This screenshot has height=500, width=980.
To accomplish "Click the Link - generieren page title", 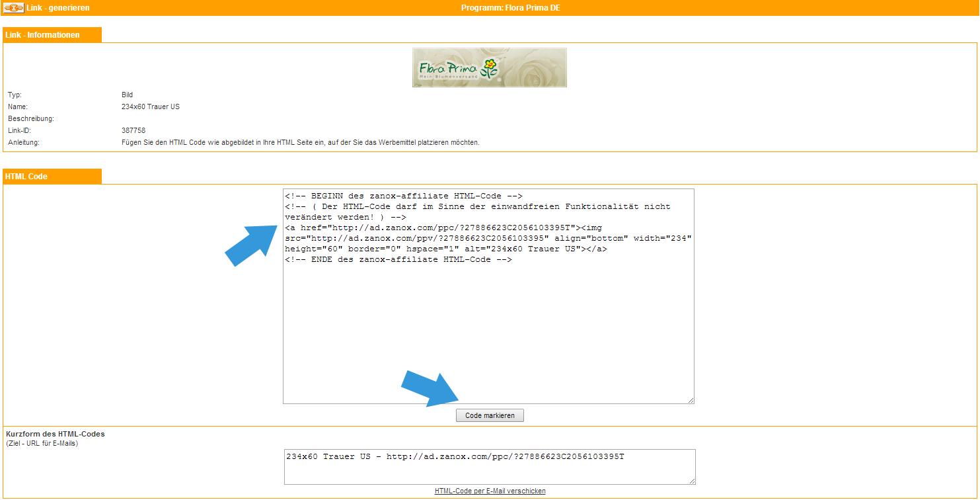I will [x=57, y=8].
